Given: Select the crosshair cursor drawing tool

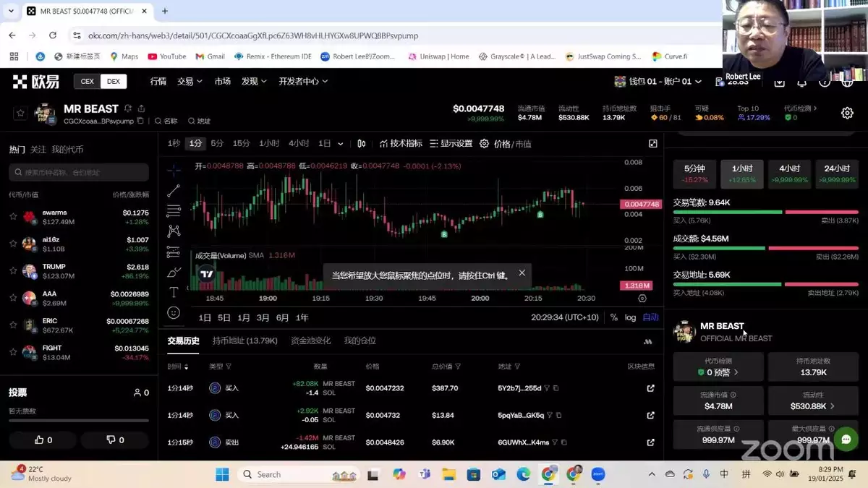Looking at the screenshot, I should pos(174,171).
